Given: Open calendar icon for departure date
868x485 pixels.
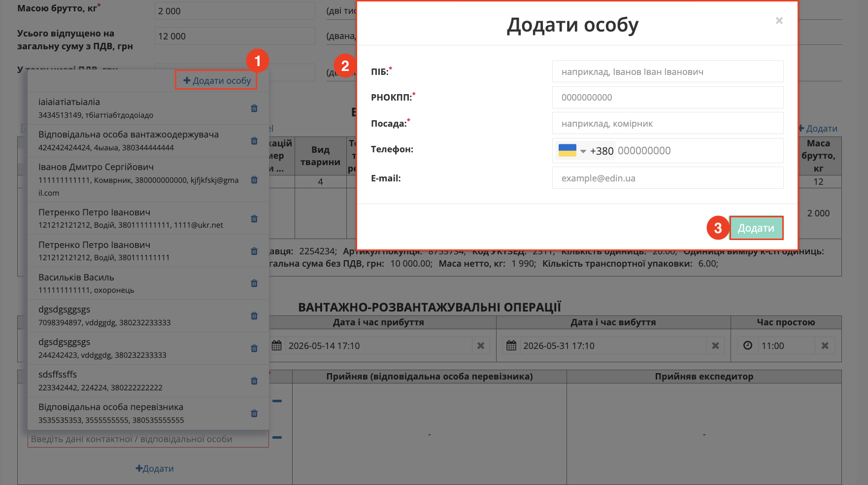Looking at the screenshot, I should pyautogui.click(x=511, y=346).
